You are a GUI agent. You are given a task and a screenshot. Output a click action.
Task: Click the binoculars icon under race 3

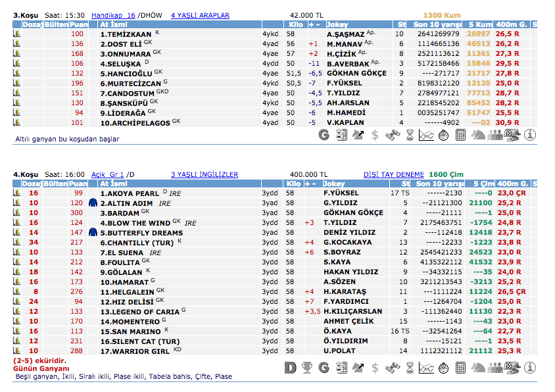(x=392, y=135)
